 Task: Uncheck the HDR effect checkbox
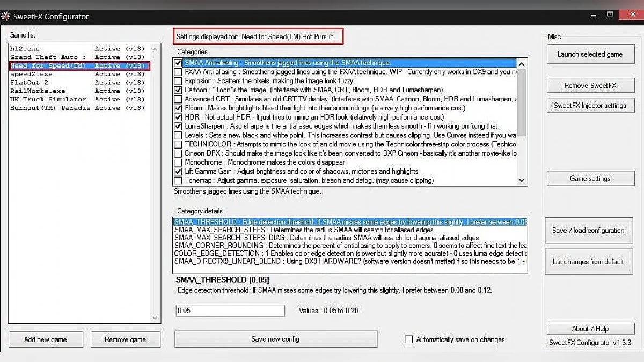pos(178,117)
